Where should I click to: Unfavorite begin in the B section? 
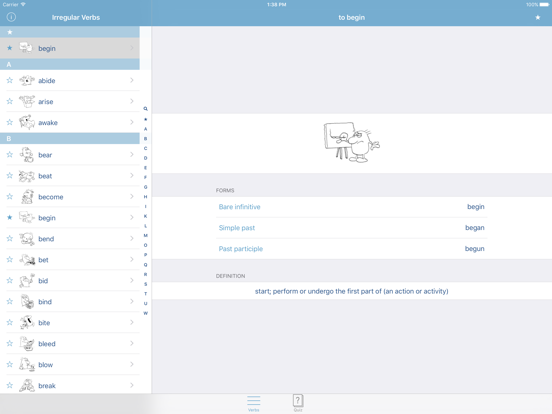10,218
